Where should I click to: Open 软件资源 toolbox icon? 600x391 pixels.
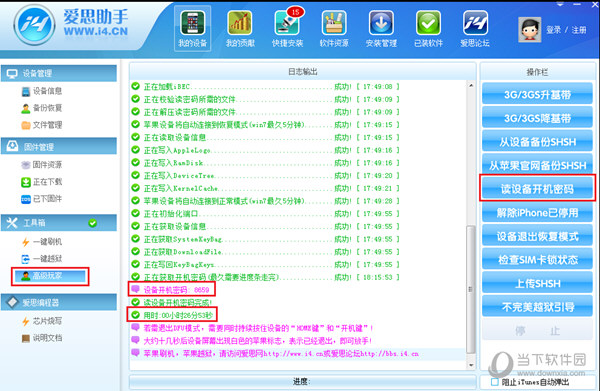pos(334,29)
